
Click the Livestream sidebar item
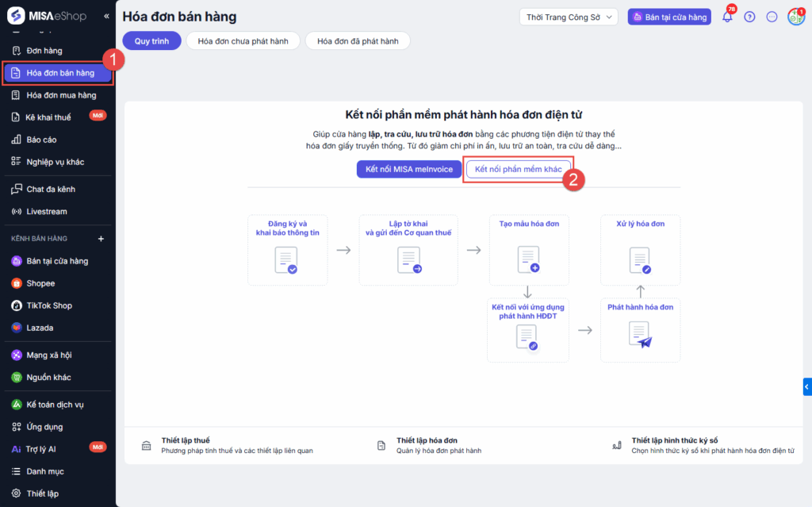pyautogui.click(x=47, y=212)
